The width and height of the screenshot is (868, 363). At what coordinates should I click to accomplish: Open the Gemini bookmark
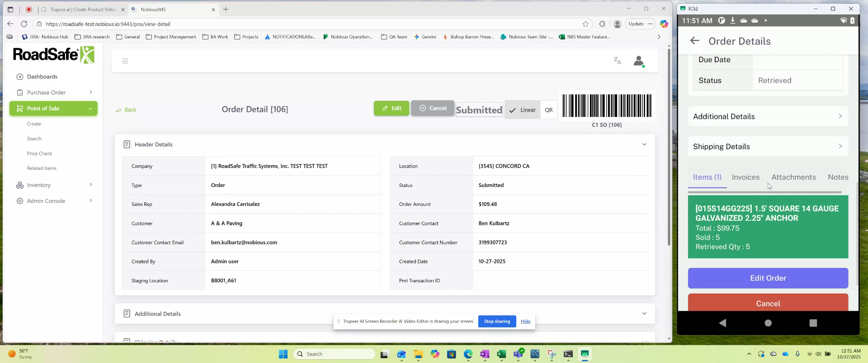[425, 37]
